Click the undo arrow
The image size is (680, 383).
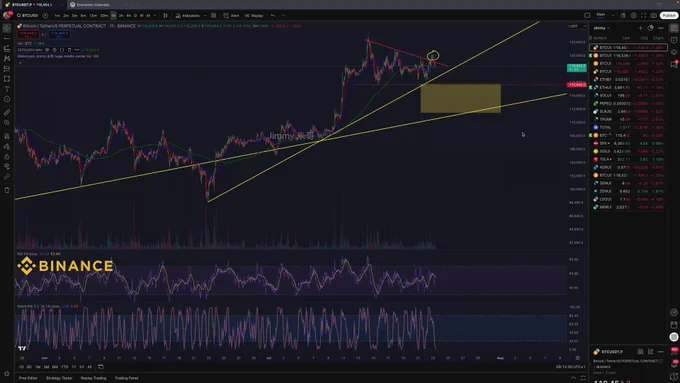pos(273,16)
